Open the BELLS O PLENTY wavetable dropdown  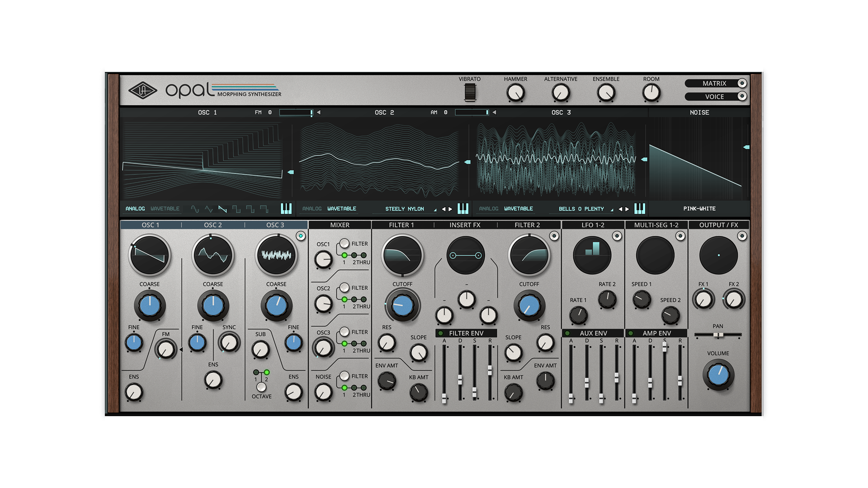tap(581, 209)
